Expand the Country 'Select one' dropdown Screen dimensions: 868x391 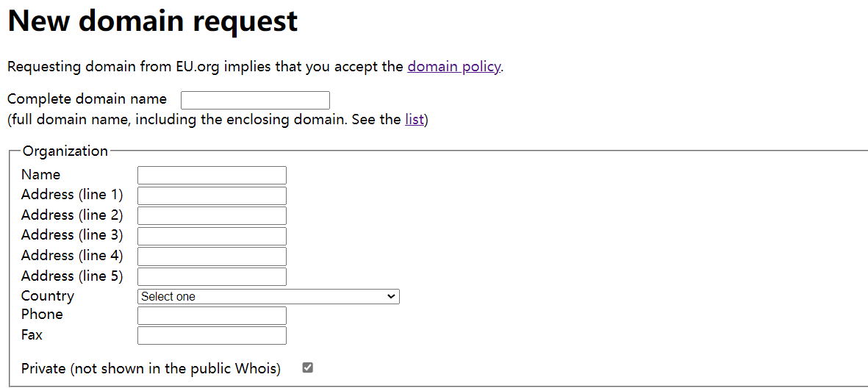[x=268, y=297]
